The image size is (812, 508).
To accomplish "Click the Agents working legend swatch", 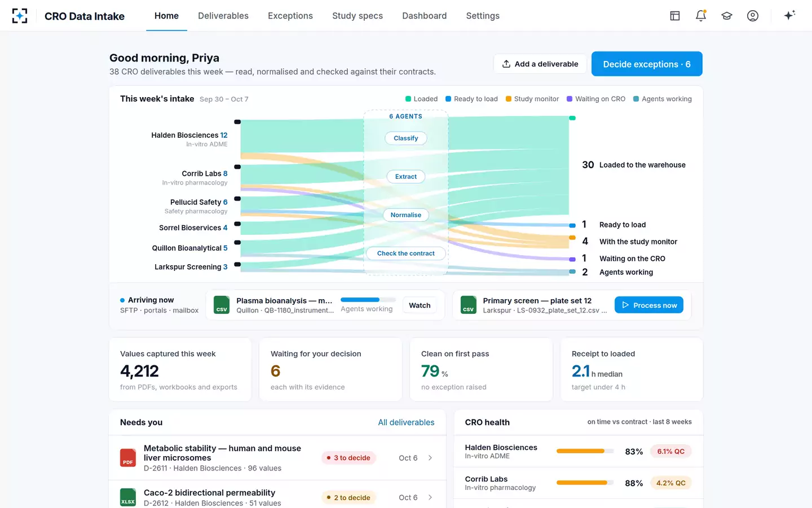I will [x=636, y=99].
